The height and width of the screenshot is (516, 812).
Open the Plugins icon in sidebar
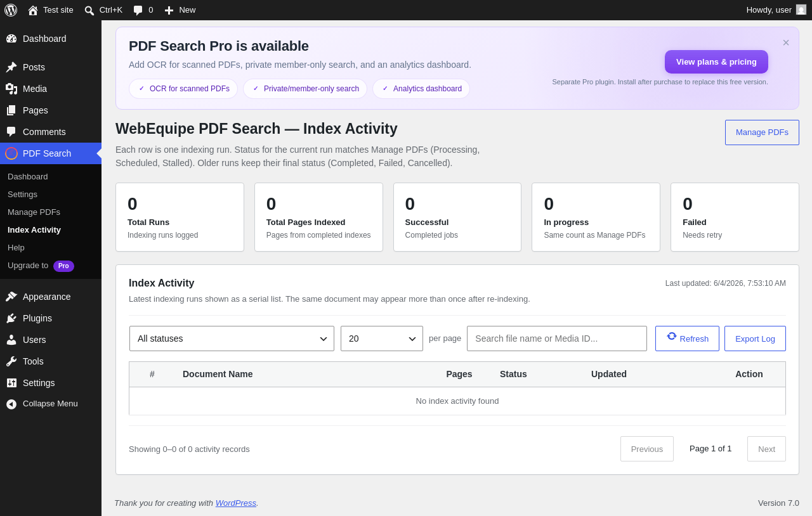point(11,318)
